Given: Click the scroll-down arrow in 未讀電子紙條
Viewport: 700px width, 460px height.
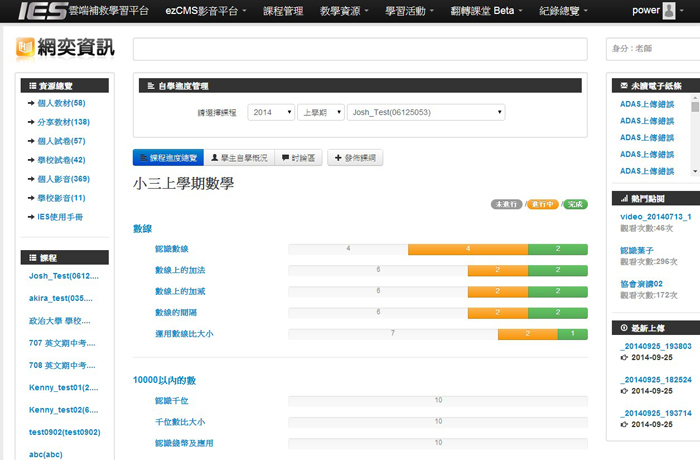Looking at the screenshot, I should [x=695, y=171].
